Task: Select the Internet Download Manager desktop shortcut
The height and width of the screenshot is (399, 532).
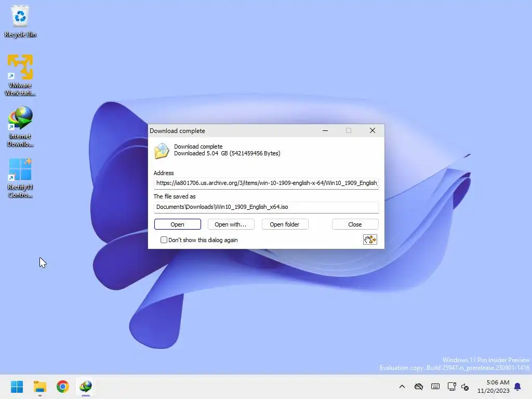Action: [20, 127]
